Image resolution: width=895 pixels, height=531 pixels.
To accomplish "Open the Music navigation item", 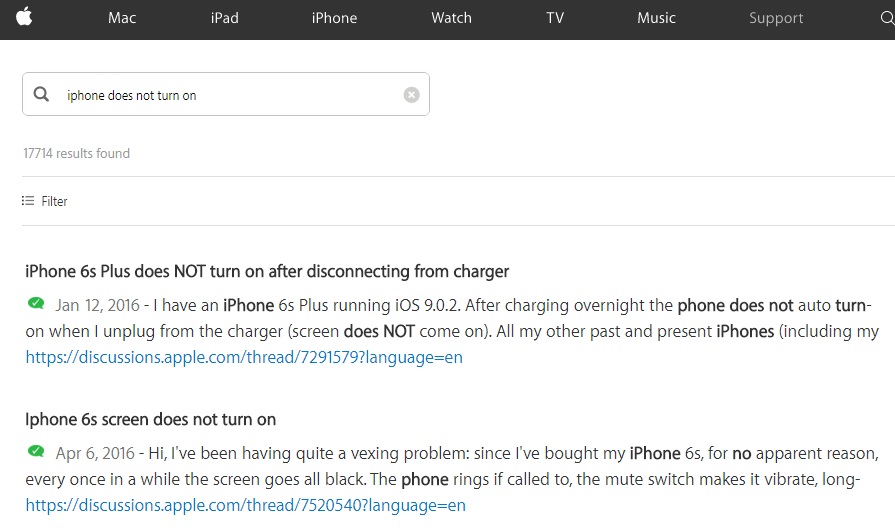I will 656,18.
